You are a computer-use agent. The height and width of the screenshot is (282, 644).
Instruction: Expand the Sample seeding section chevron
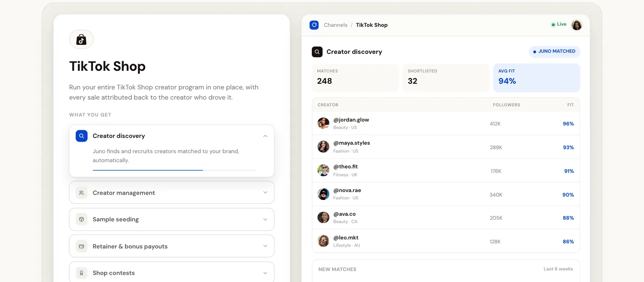pyautogui.click(x=265, y=219)
